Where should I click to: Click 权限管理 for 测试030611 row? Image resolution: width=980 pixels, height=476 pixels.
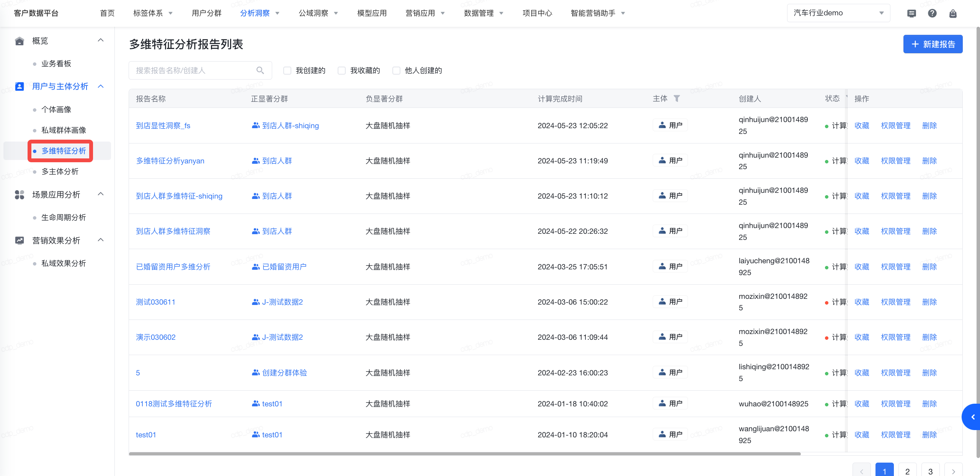click(x=896, y=302)
